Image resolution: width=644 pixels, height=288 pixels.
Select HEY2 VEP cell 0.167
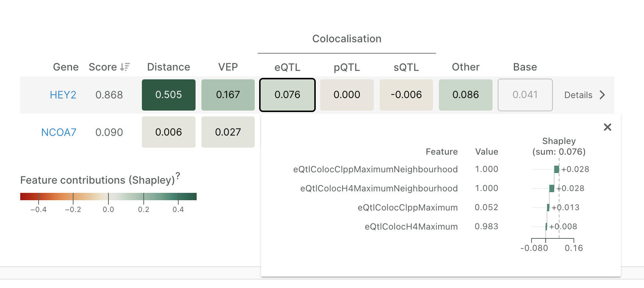click(228, 95)
